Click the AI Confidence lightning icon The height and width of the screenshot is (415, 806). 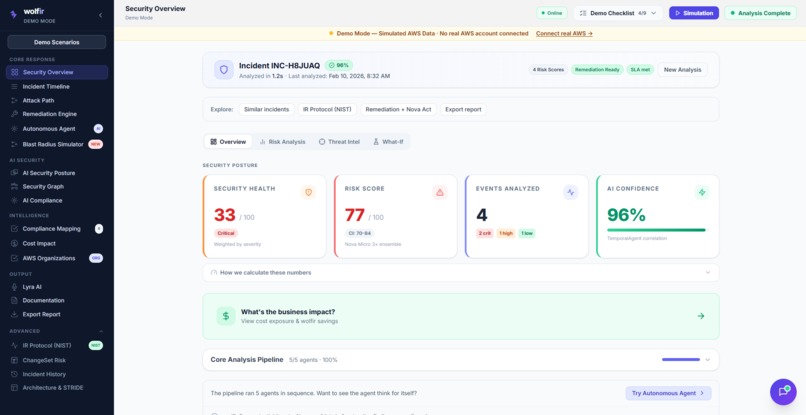pyautogui.click(x=702, y=192)
